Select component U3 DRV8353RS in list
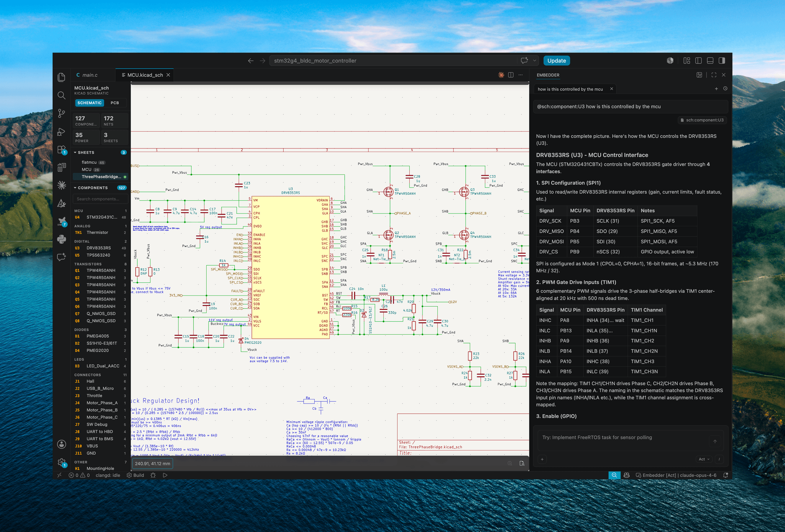The height and width of the screenshot is (532, 785). (x=100, y=248)
